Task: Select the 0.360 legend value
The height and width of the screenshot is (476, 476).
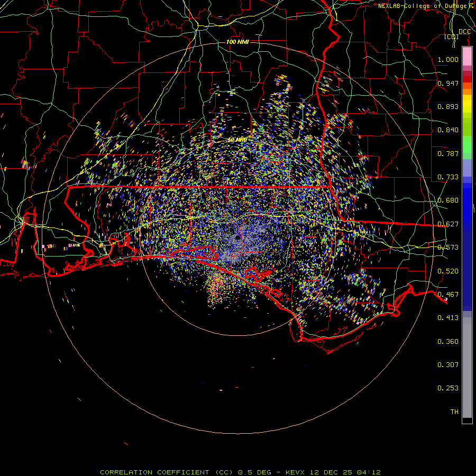Action: (448, 342)
